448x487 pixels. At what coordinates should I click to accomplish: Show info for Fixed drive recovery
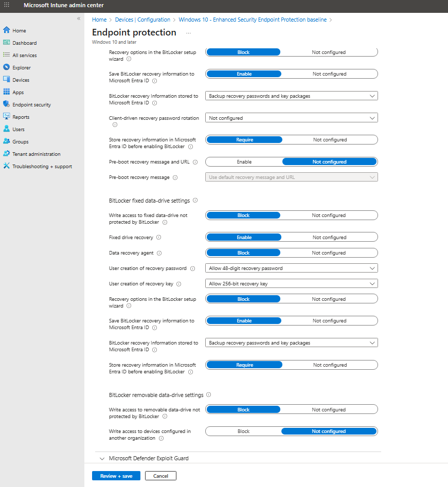159,237
